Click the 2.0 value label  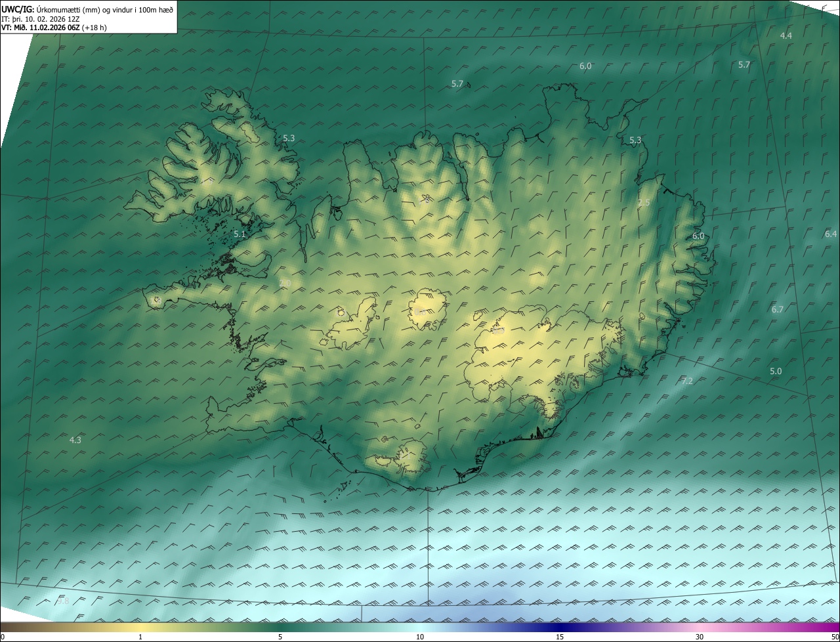285,283
